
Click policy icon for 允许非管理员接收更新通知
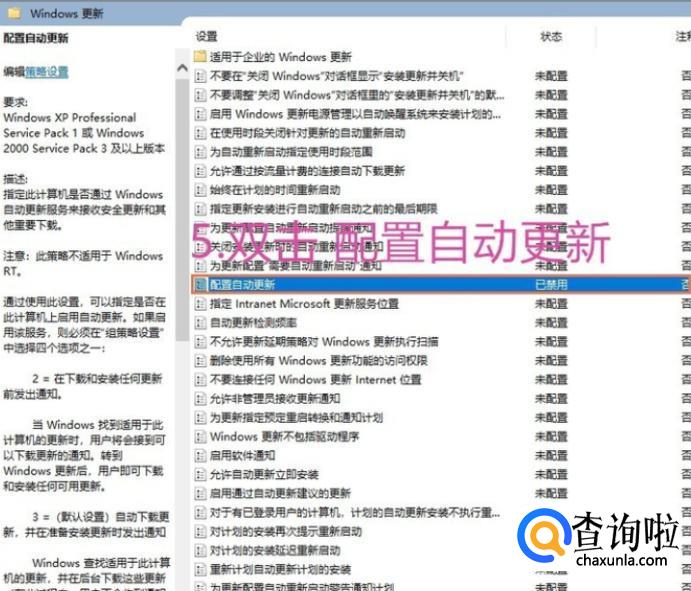pyautogui.click(x=201, y=398)
